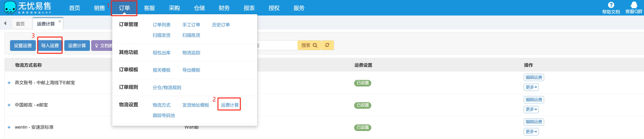Click 编辑运费 for wenlin - 安速派标准 row
Screen dimensions: 644x139
click(534, 122)
